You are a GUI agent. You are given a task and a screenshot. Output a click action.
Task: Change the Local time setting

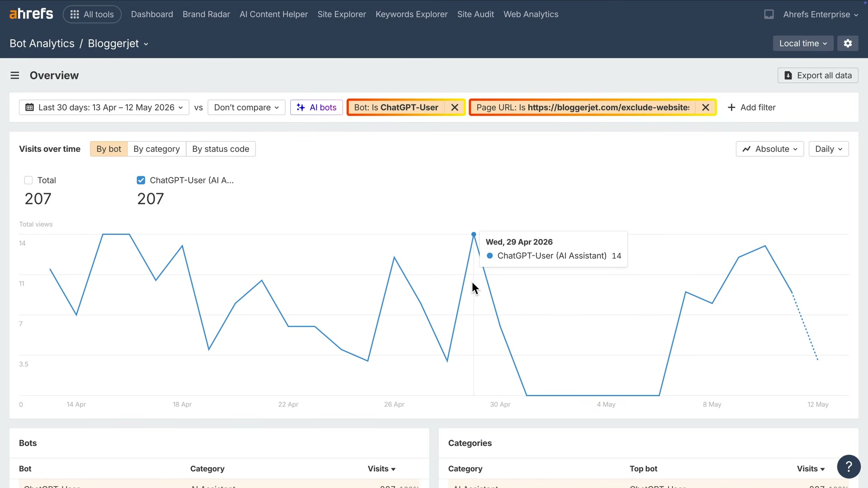coord(803,43)
